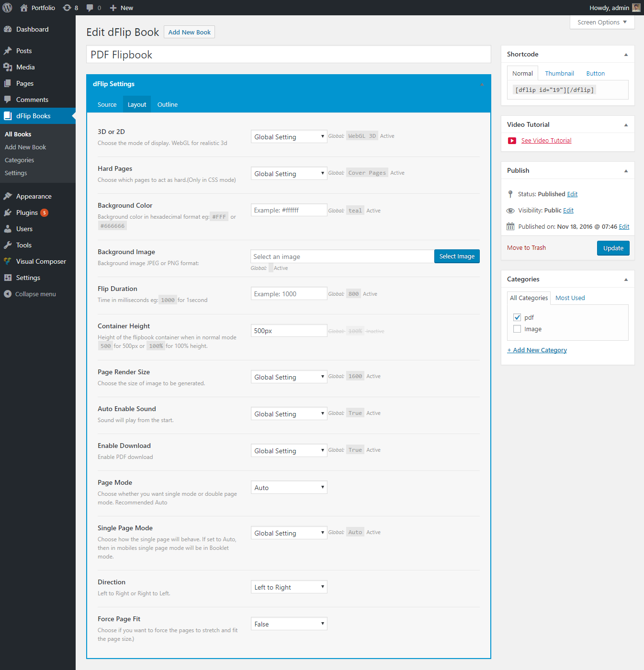644x670 pixels.
Task: Click the plus icon for New content
Action: pyautogui.click(x=113, y=8)
